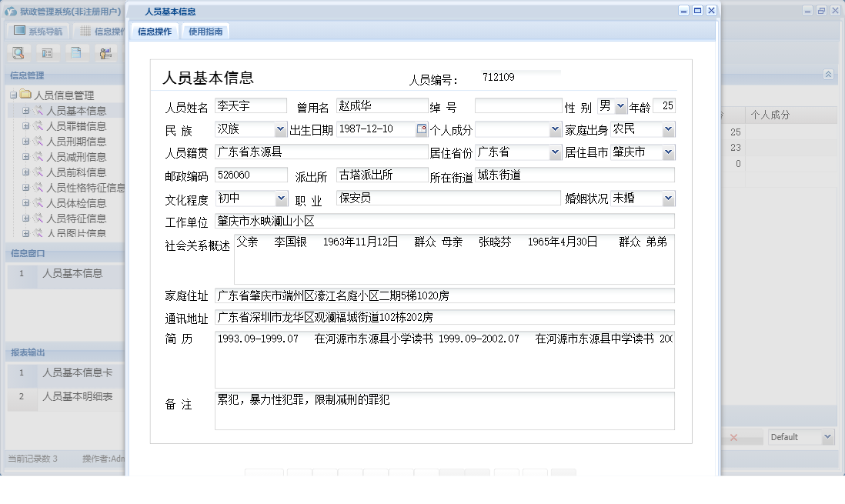The height and width of the screenshot is (504, 845).
Task: Click the user management toolbar icon
Action: 106,52
